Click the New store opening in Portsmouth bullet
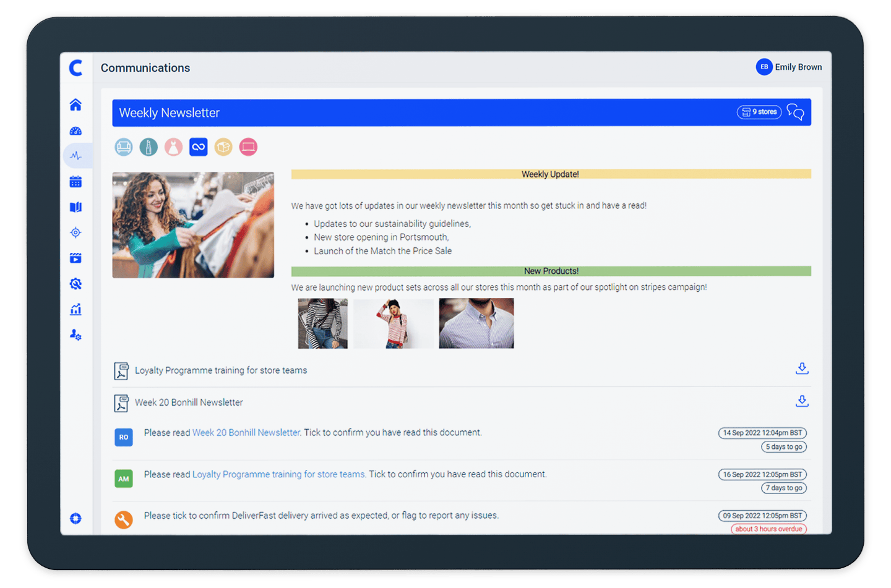This screenshot has width=891, height=588. tap(381, 237)
